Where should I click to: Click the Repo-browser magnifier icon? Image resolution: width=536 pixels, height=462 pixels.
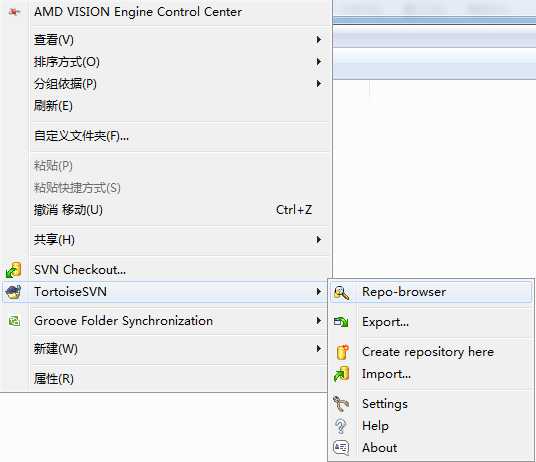coord(341,293)
